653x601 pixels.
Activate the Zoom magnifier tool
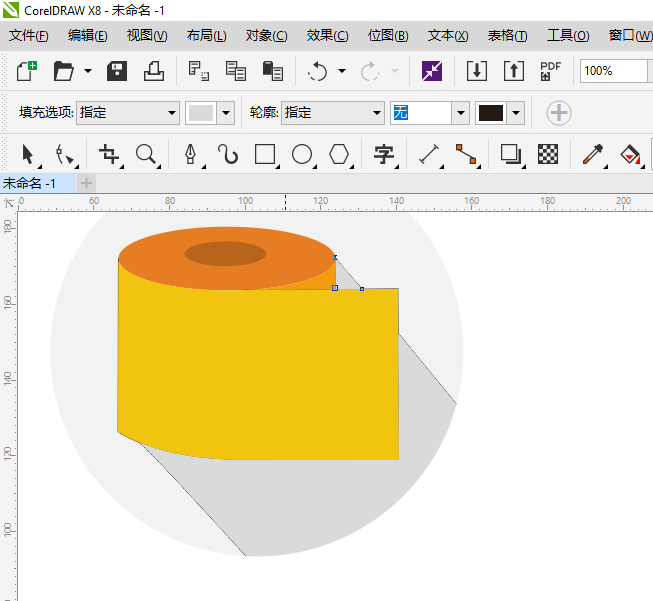pyautogui.click(x=147, y=154)
